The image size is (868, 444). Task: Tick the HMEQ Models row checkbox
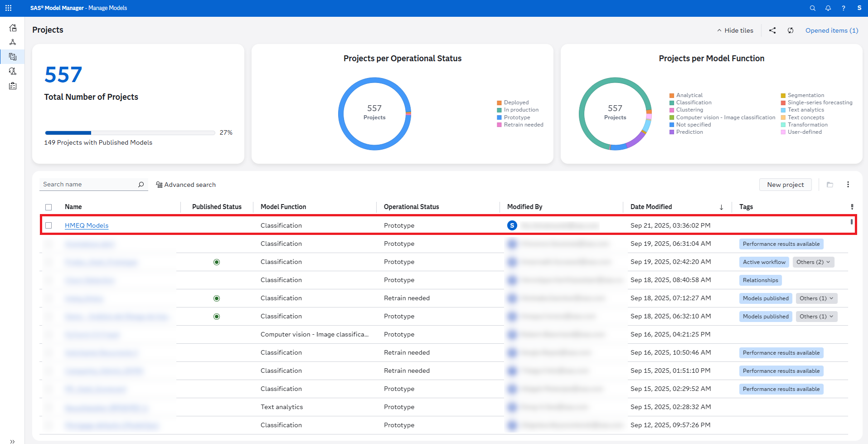pyautogui.click(x=49, y=225)
